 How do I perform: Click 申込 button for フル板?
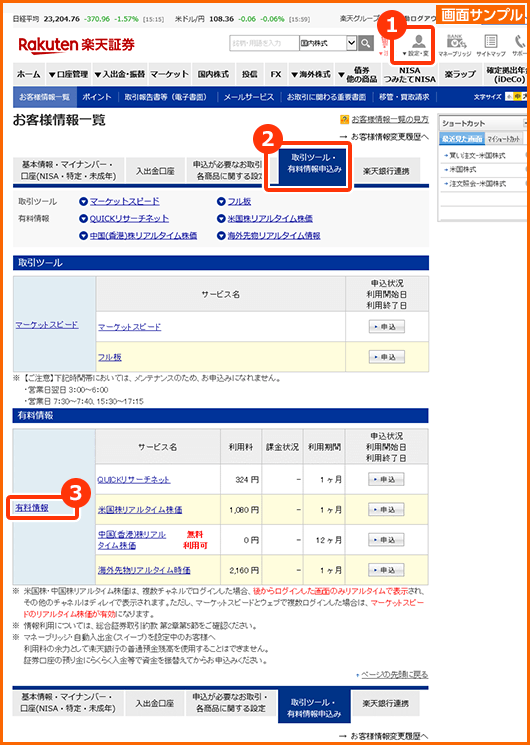point(386,357)
